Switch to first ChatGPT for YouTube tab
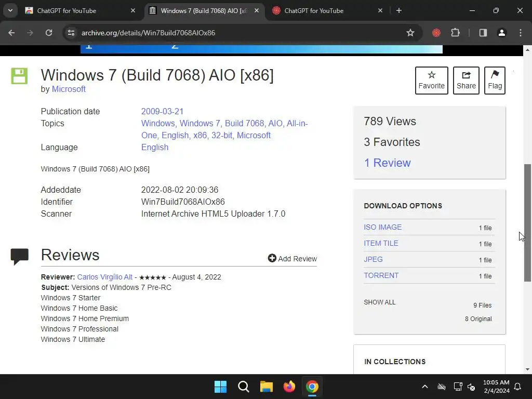Screen dimensions: 532x399 [x=80, y=10]
